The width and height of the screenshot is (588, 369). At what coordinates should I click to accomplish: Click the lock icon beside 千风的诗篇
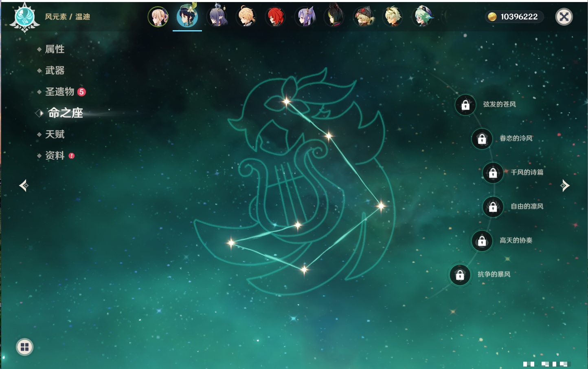click(493, 173)
